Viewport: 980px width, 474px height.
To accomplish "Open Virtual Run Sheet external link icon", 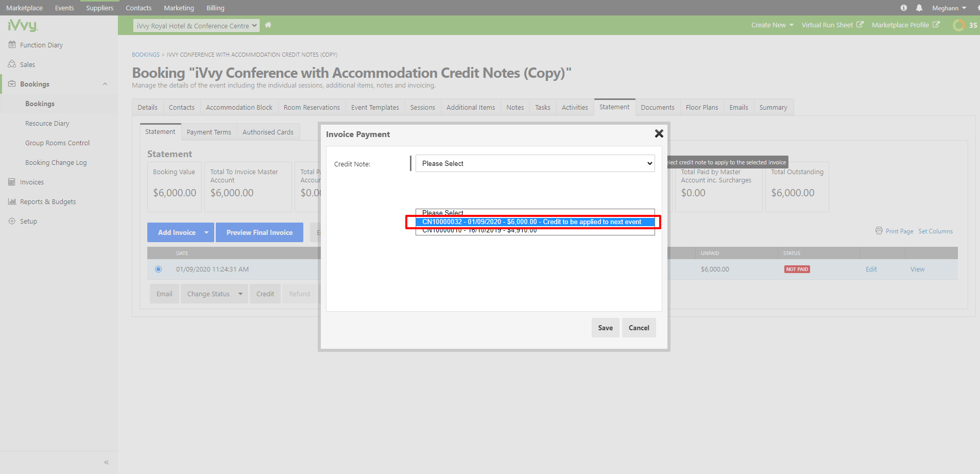I will (x=859, y=25).
